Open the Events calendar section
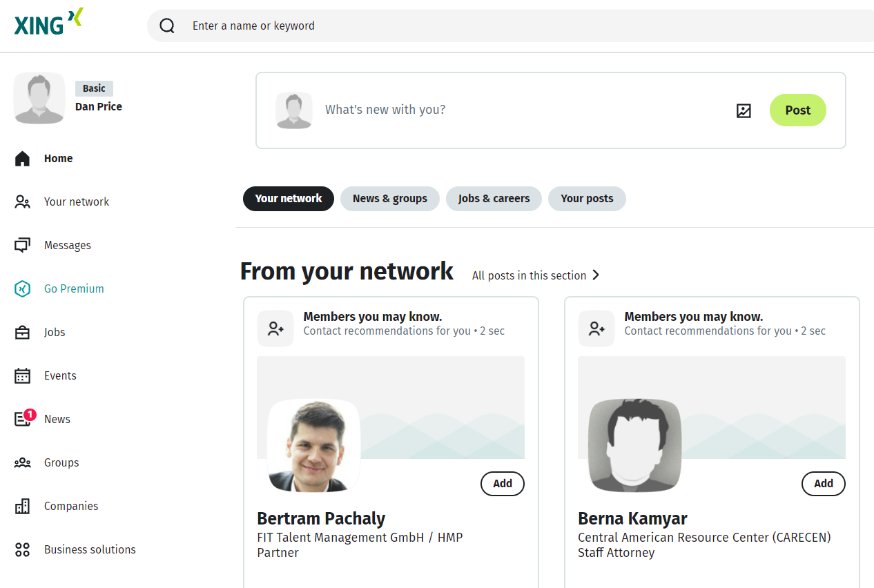 click(60, 375)
